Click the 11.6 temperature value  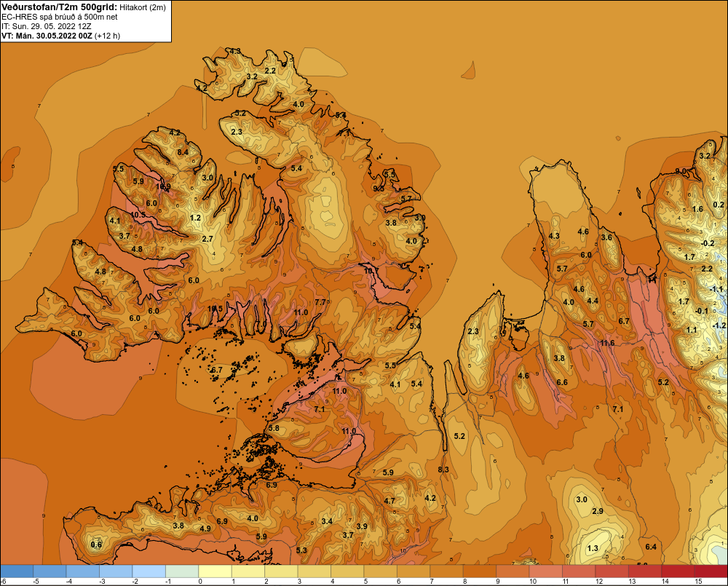click(607, 343)
